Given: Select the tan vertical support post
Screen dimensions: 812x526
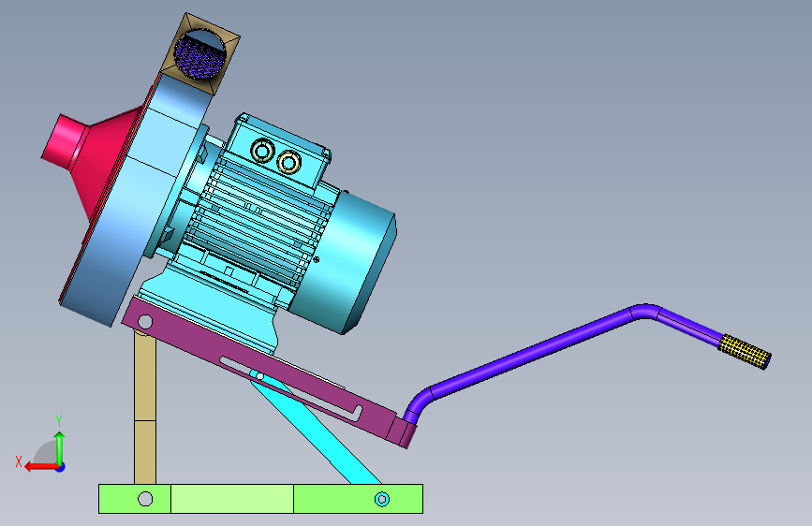Looking at the screenshot, I should tap(145, 408).
